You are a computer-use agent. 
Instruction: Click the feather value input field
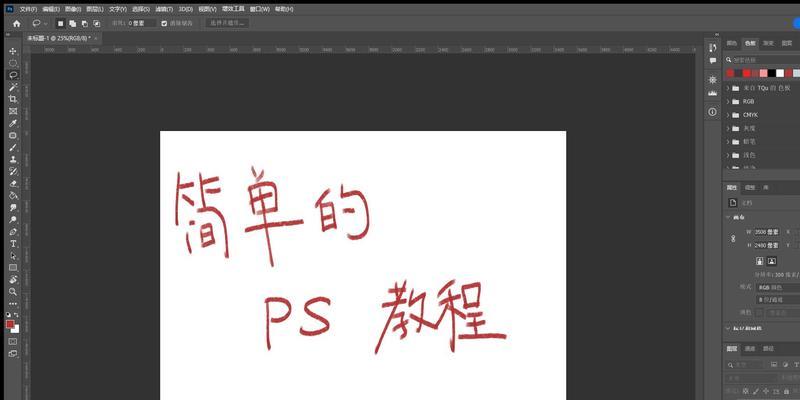141,23
